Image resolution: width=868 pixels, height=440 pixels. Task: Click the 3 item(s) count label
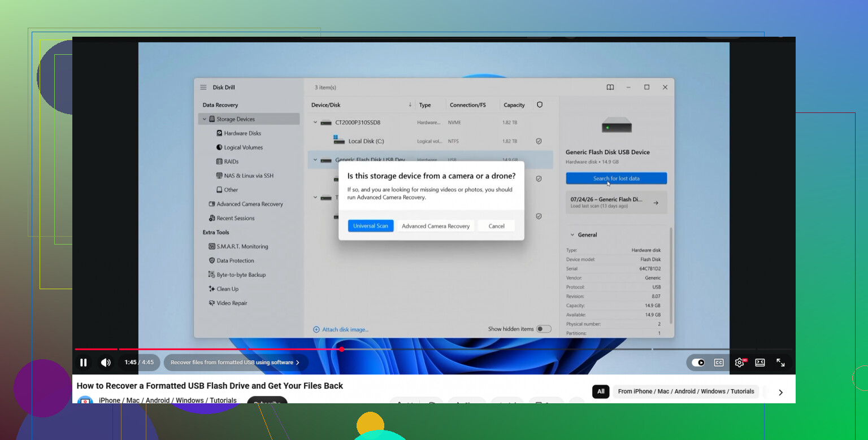pos(325,88)
